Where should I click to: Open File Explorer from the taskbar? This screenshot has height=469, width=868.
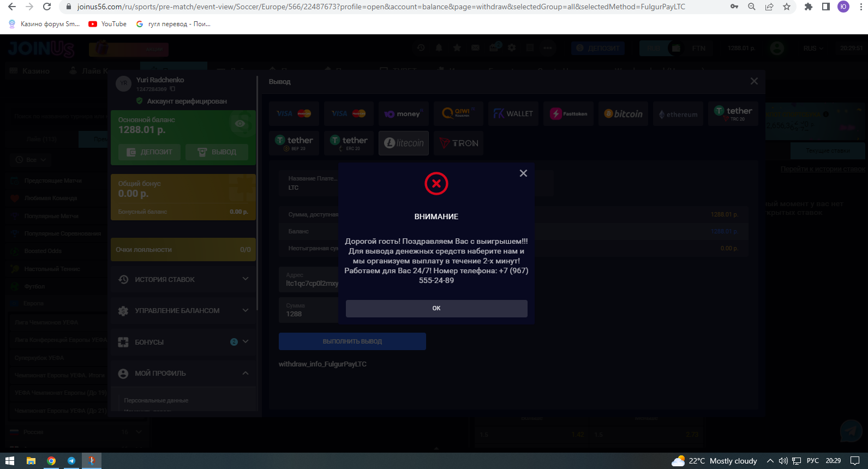click(31, 461)
